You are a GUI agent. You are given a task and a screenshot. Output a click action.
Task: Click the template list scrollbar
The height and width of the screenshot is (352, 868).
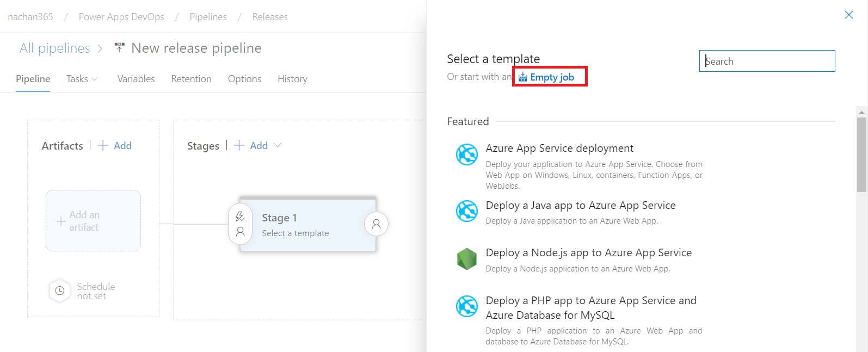point(861,155)
